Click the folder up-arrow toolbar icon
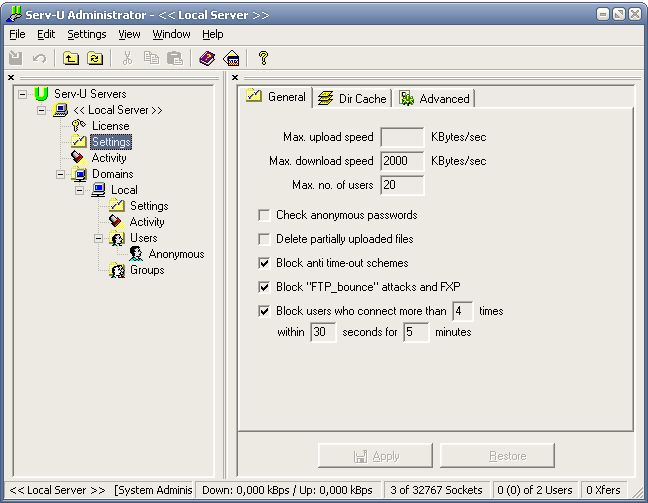The image size is (648, 503). click(x=71, y=58)
